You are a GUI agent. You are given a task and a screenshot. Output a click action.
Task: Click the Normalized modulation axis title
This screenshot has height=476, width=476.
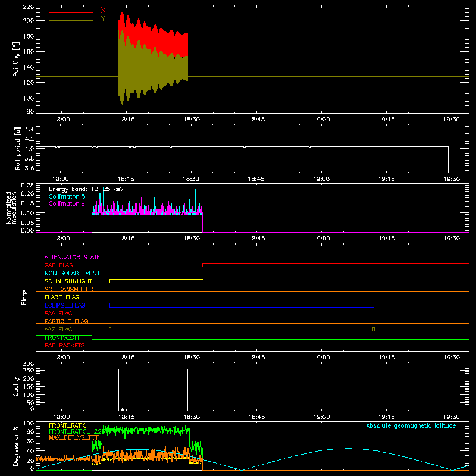coord(11,208)
